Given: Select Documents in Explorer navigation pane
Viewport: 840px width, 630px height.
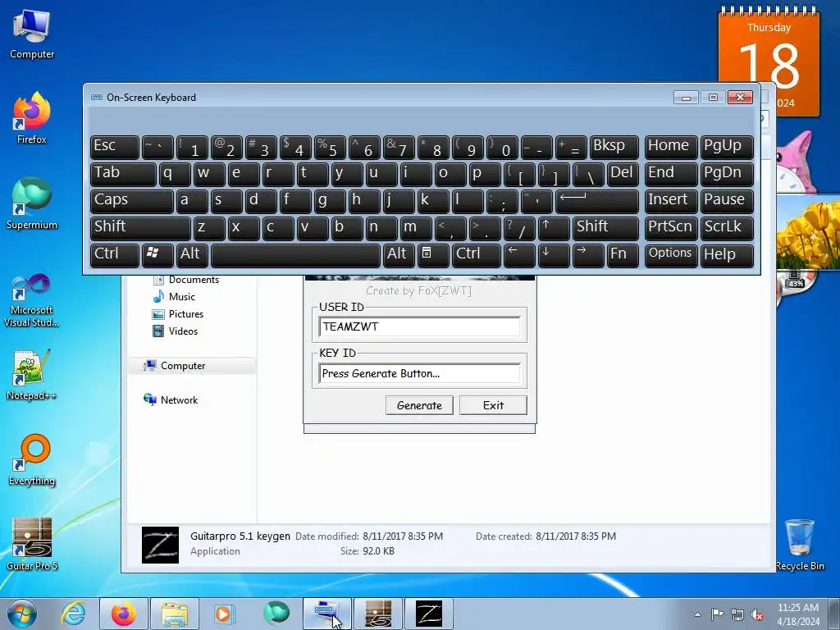Looking at the screenshot, I should pos(186,280).
